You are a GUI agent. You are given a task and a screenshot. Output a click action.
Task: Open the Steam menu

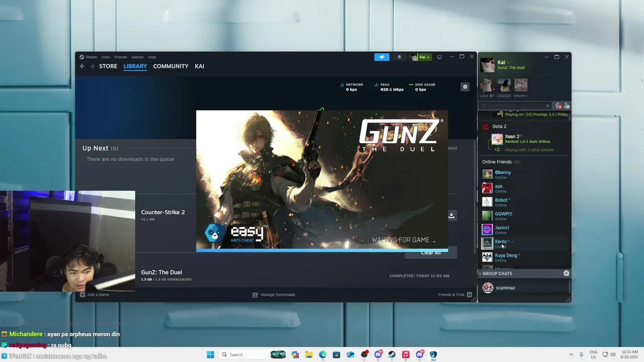point(91,57)
